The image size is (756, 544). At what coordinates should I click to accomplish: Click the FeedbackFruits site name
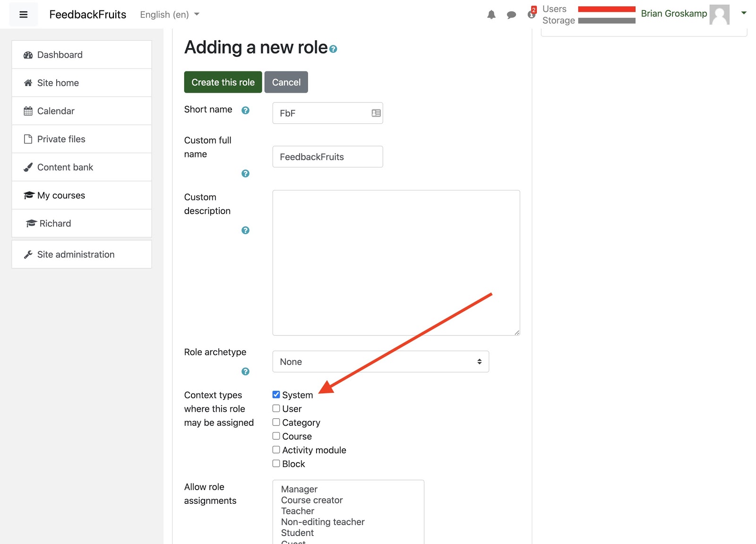87,15
